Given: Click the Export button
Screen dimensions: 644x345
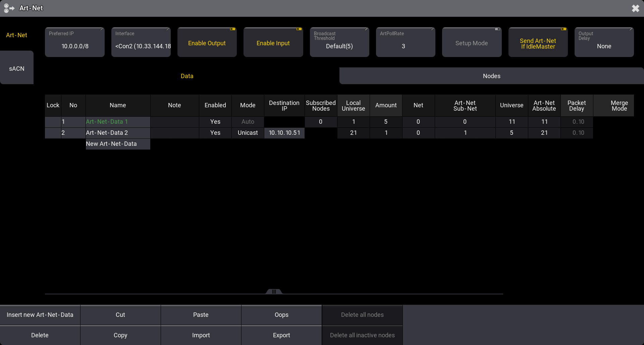Looking at the screenshot, I should [281, 335].
